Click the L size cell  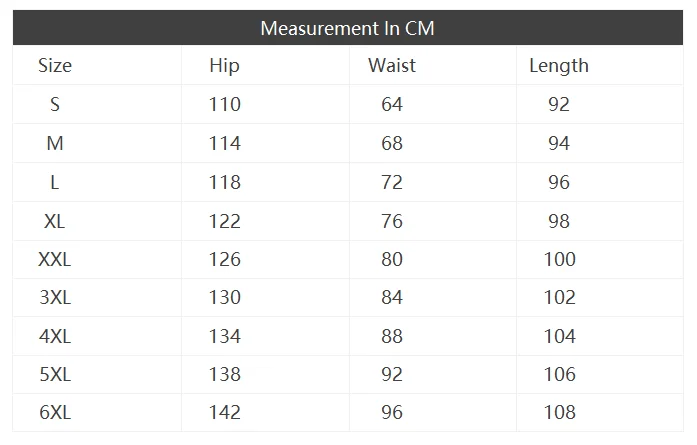click(55, 182)
